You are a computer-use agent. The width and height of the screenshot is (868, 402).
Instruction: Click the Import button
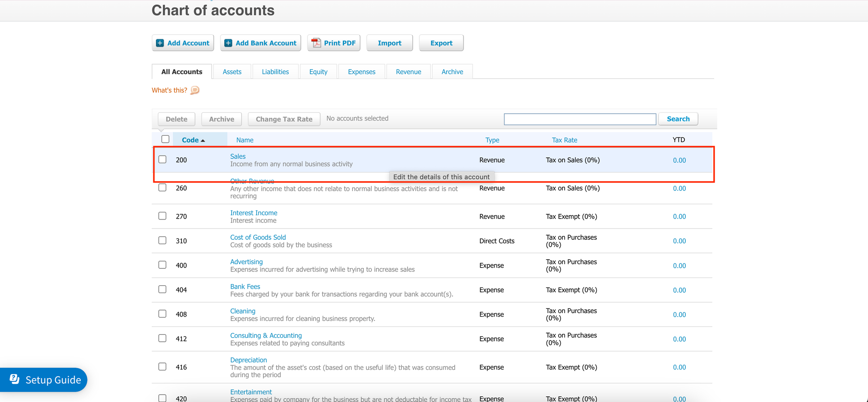click(x=390, y=43)
